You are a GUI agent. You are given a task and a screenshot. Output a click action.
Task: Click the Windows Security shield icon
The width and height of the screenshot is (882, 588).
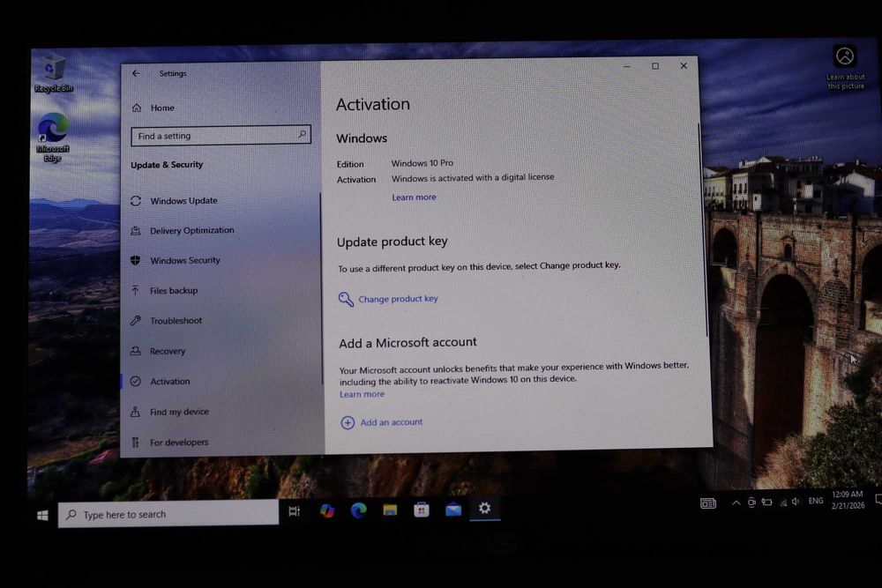tap(136, 260)
